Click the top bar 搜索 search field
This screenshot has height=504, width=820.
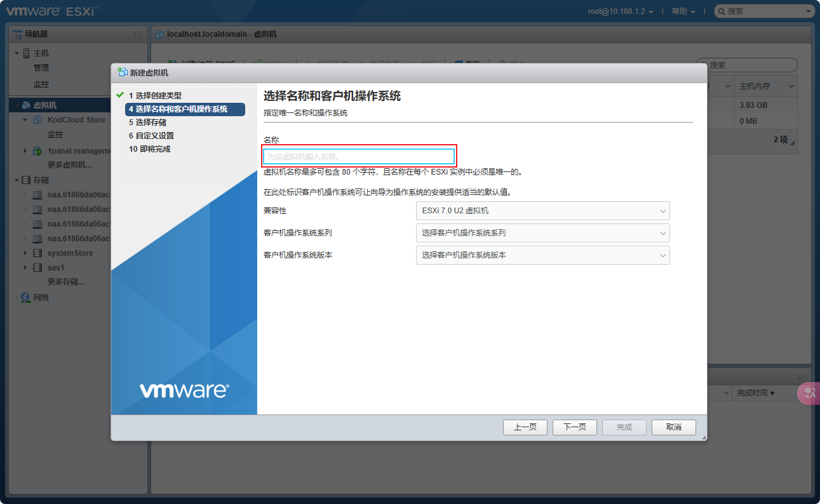765,11
